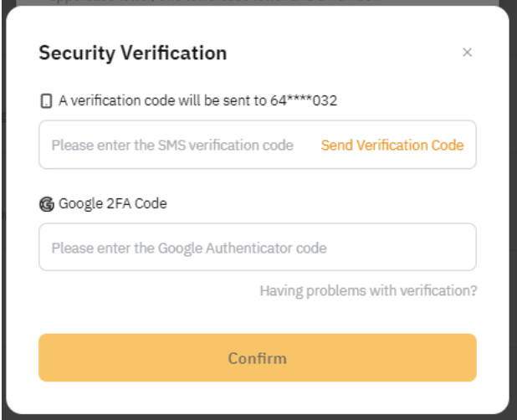
Task: Click the 'Google 2FA Code' label
Action: coord(112,203)
